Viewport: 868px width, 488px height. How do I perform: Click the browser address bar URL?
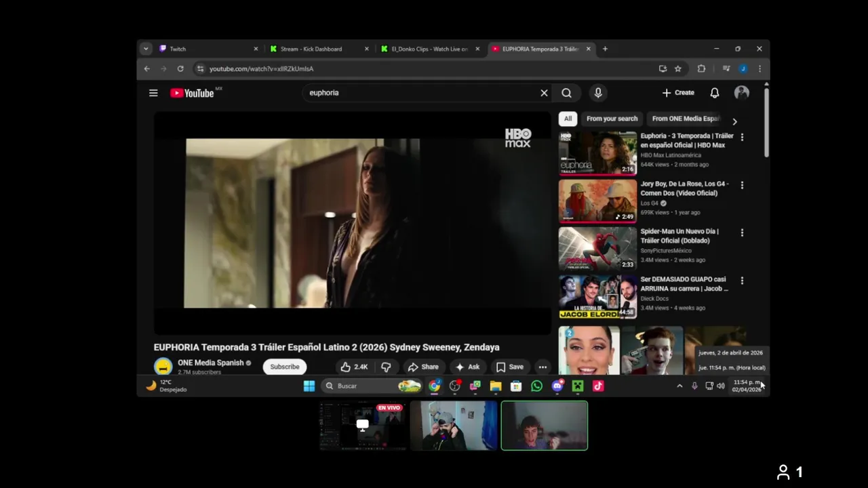tap(261, 68)
